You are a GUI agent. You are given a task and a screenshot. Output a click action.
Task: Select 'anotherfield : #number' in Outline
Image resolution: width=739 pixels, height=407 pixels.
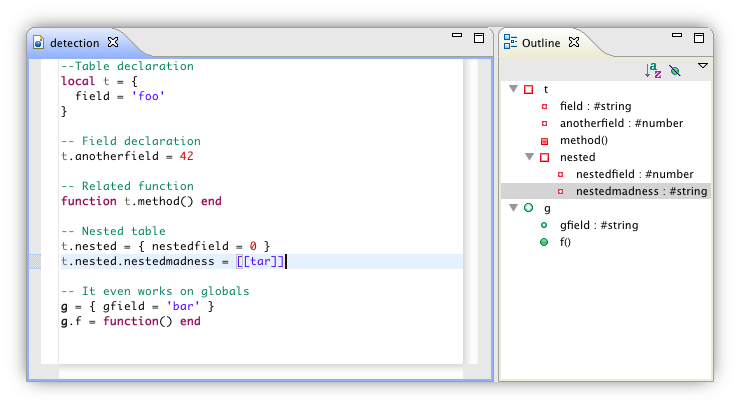coord(621,123)
